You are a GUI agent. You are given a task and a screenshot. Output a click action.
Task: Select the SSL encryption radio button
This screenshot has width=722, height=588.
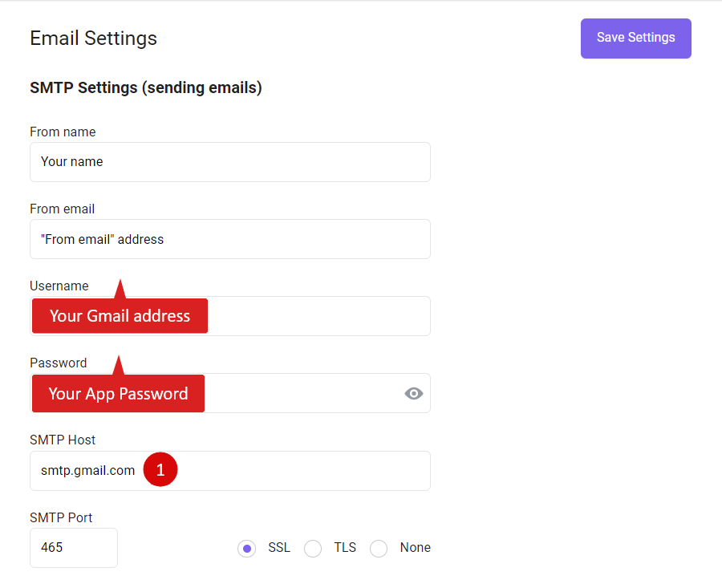pos(247,549)
